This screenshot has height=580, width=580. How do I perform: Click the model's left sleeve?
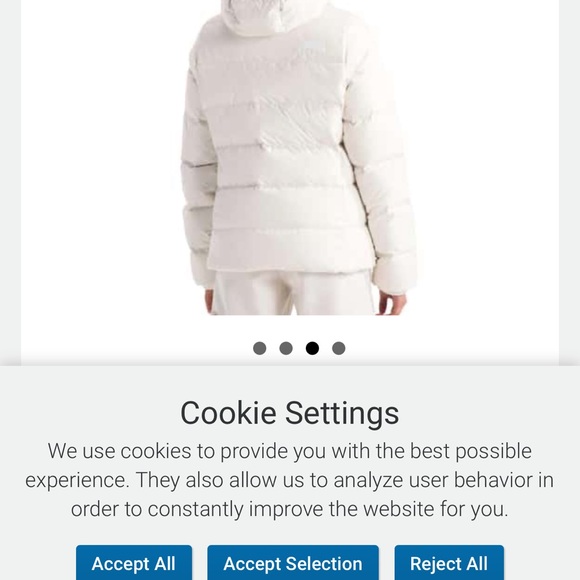(198, 174)
